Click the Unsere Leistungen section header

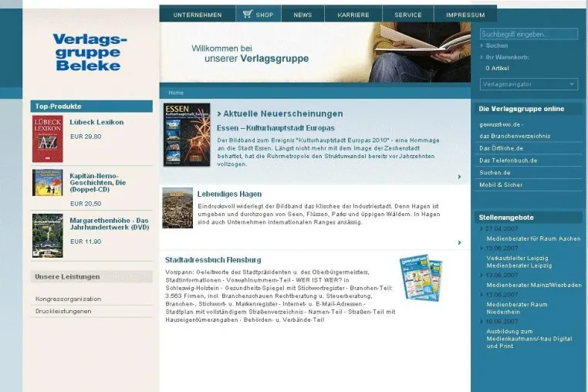click(x=92, y=277)
